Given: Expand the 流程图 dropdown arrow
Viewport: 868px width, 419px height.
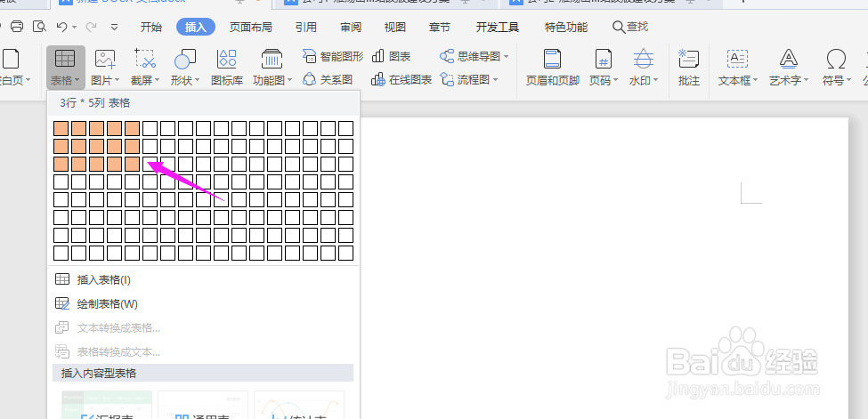Looking at the screenshot, I should point(495,80).
